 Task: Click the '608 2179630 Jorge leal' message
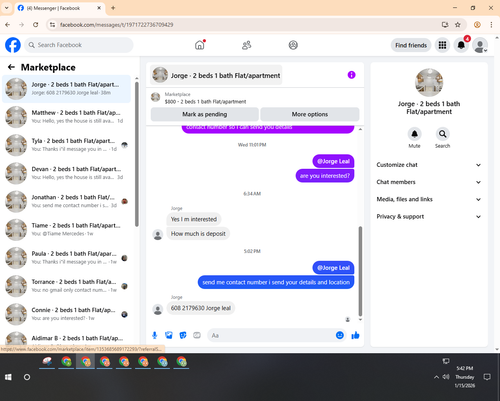coord(201,308)
